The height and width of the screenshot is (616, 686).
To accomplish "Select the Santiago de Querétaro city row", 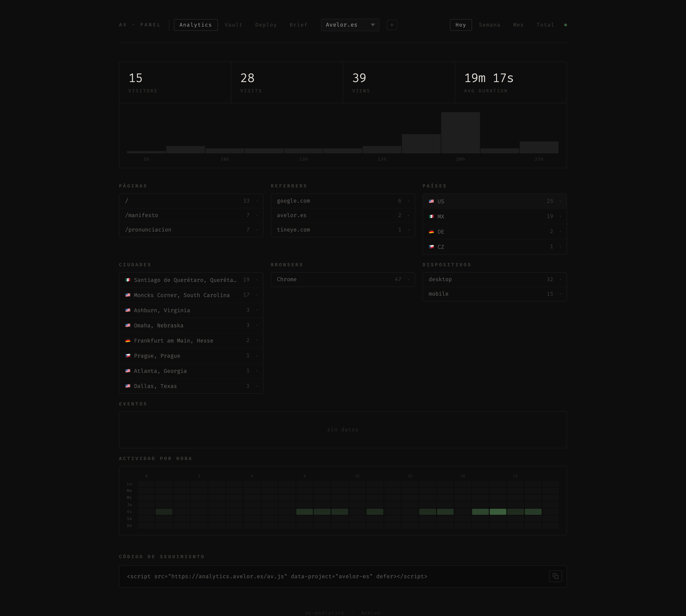I will coord(191,280).
